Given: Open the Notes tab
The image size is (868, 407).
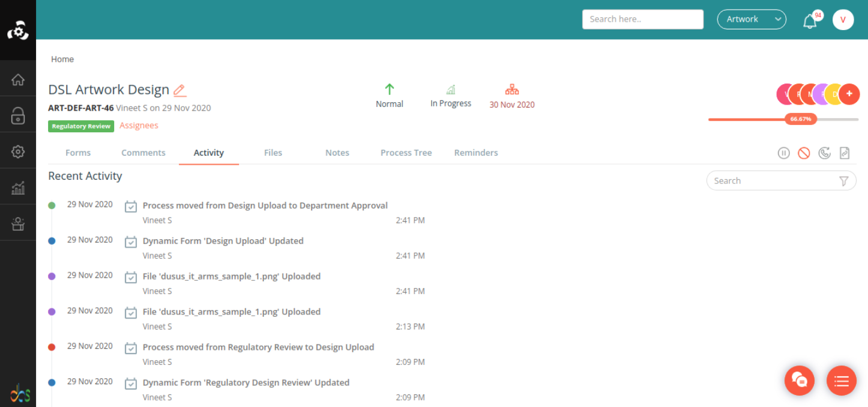Looking at the screenshot, I should click(x=337, y=153).
